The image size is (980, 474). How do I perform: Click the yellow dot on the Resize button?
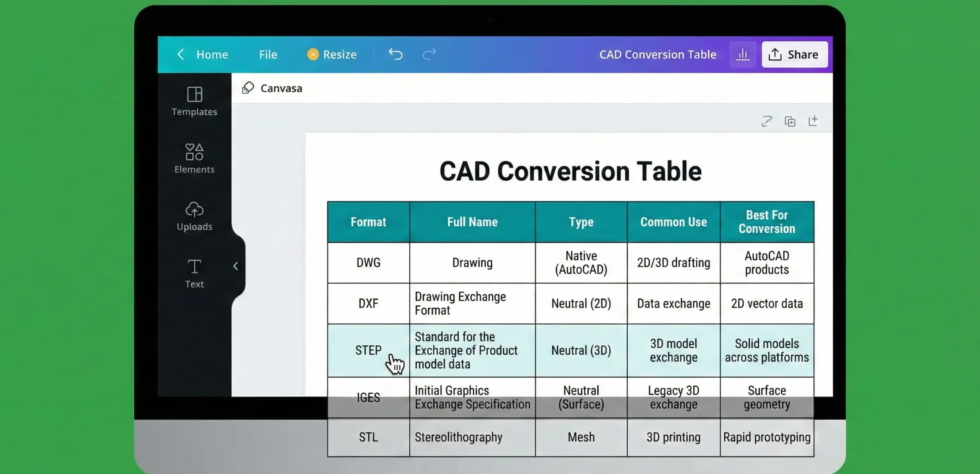tap(313, 54)
